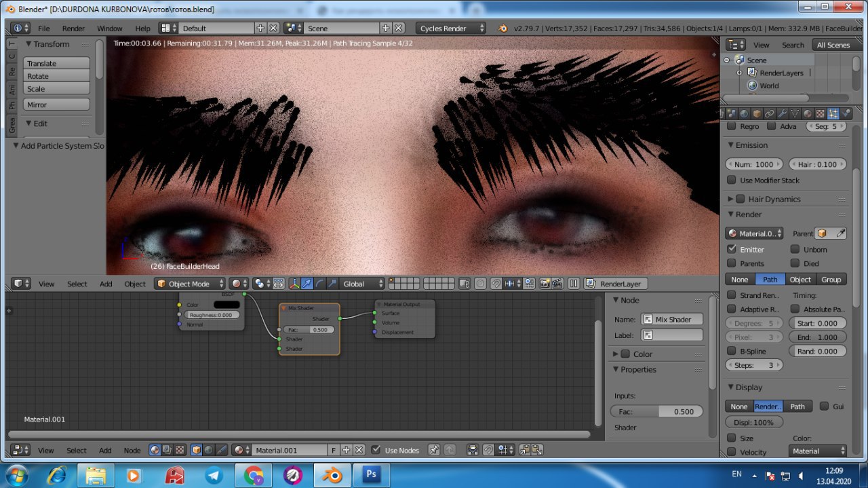This screenshot has width=868, height=488.
Task: Enable the B-Spline checkbox
Action: (x=732, y=351)
